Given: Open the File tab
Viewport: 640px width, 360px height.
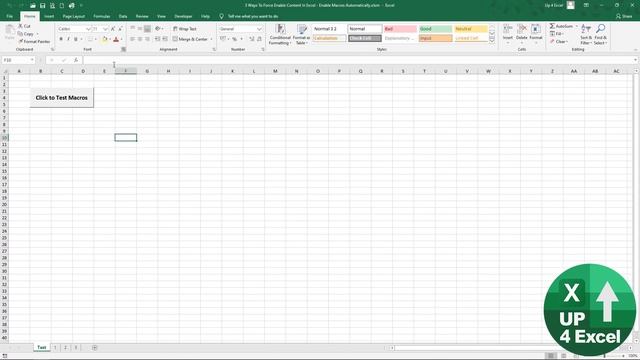Looking at the screenshot, I should pos(10,16).
